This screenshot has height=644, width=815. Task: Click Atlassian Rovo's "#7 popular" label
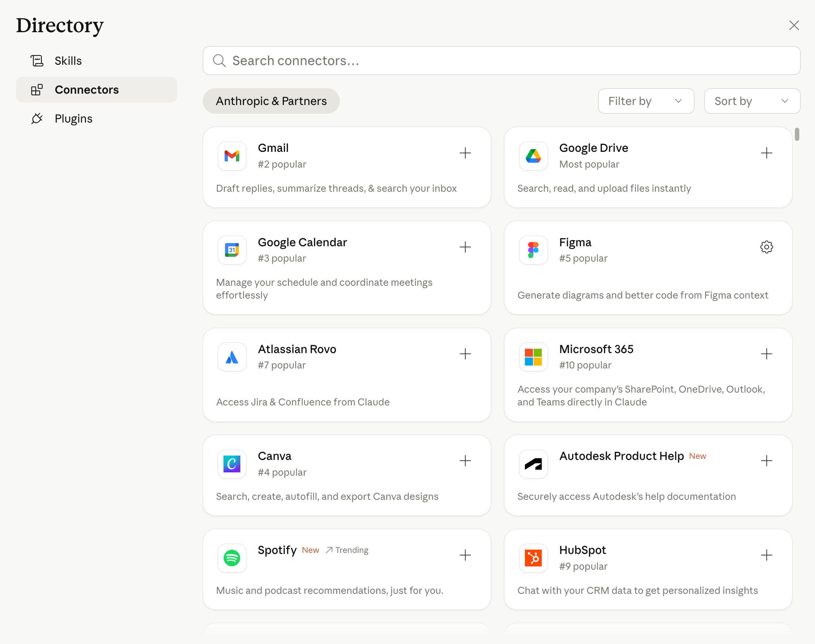pyautogui.click(x=282, y=365)
